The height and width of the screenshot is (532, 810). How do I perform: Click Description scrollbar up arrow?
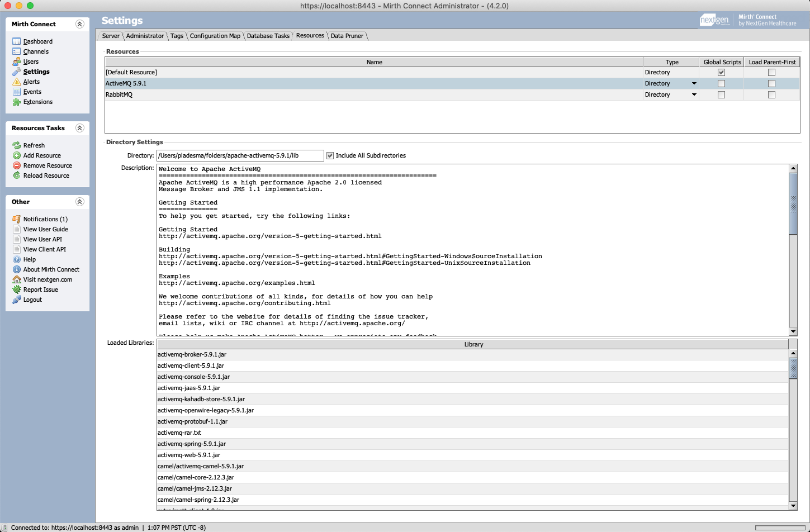pyautogui.click(x=793, y=168)
